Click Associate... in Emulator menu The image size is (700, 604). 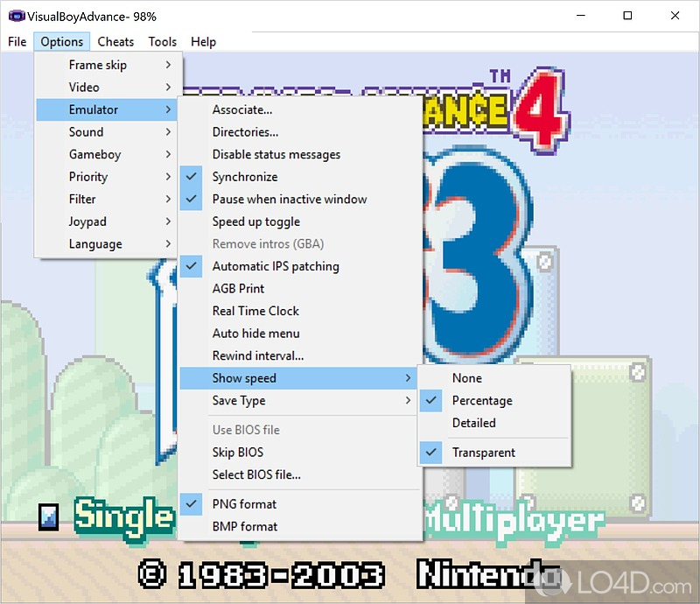pyautogui.click(x=241, y=109)
